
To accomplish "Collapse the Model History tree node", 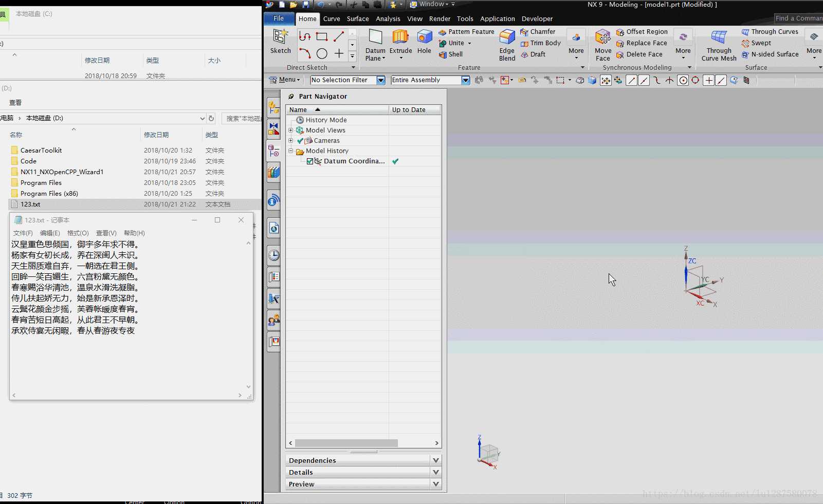I will pyautogui.click(x=291, y=151).
